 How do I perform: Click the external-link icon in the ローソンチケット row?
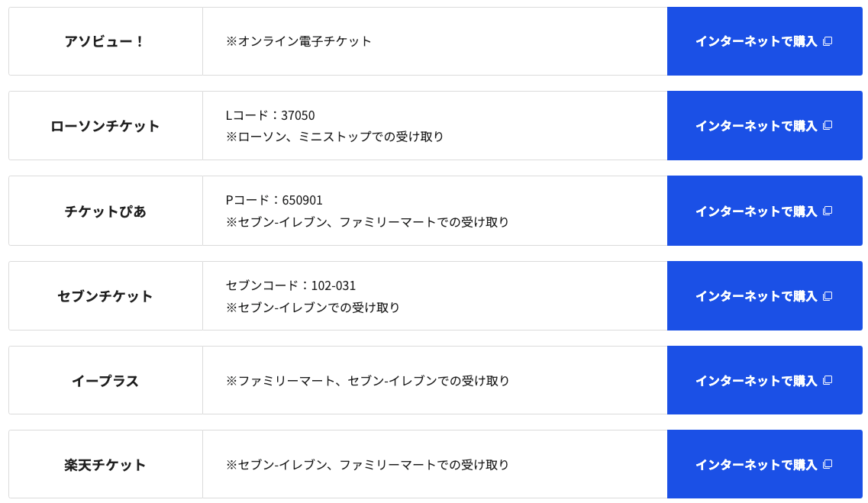point(828,126)
